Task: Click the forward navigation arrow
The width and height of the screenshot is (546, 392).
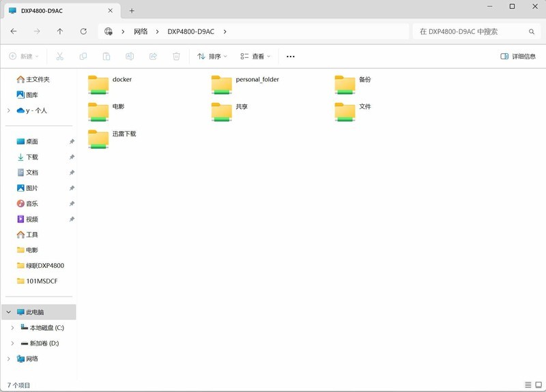Action: coord(37,31)
